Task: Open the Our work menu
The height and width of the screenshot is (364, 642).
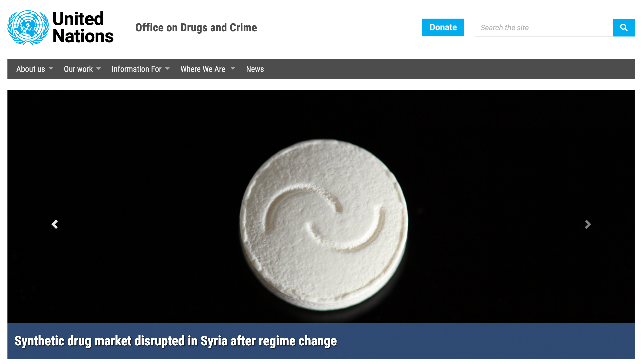Action: [x=78, y=69]
